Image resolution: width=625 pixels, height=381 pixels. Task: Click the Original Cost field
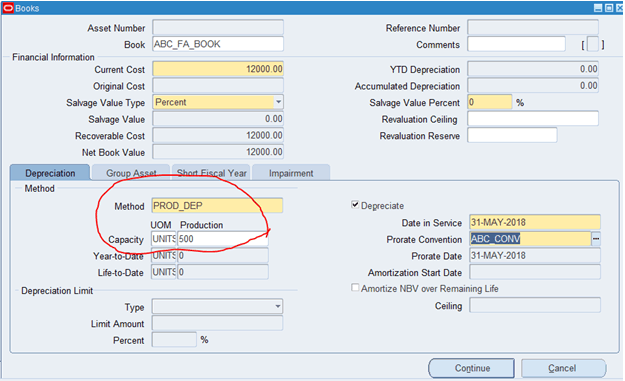tap(218, 86)
